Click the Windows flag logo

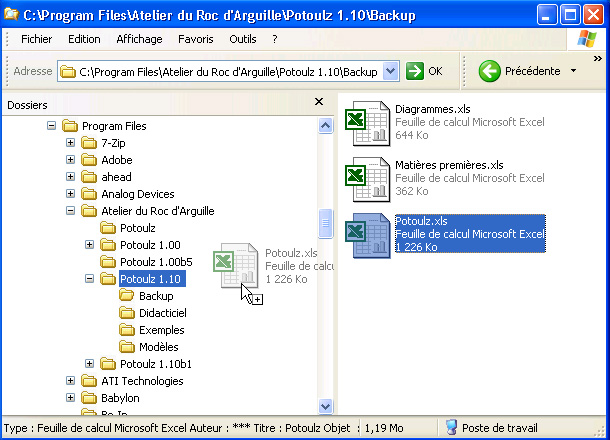click(x=587, y=39)
